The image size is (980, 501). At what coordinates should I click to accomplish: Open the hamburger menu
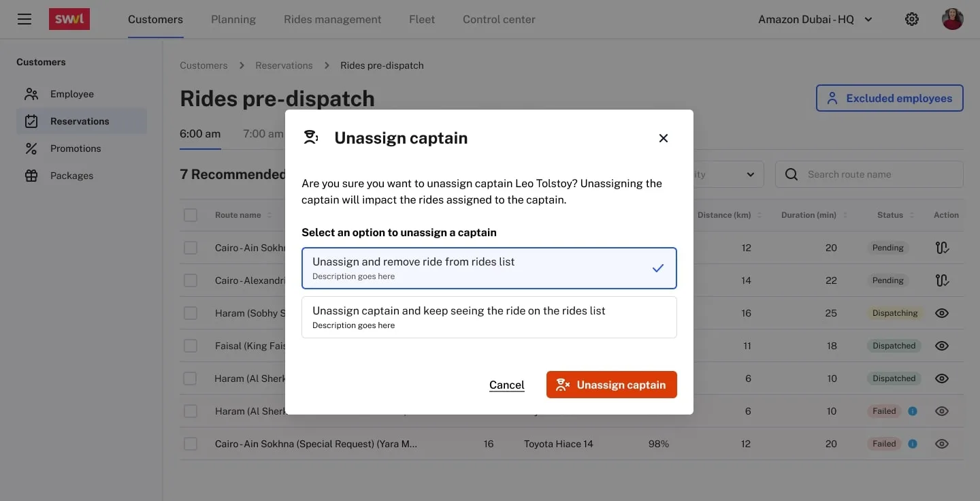pyautogui.click(x=24, y=19)
